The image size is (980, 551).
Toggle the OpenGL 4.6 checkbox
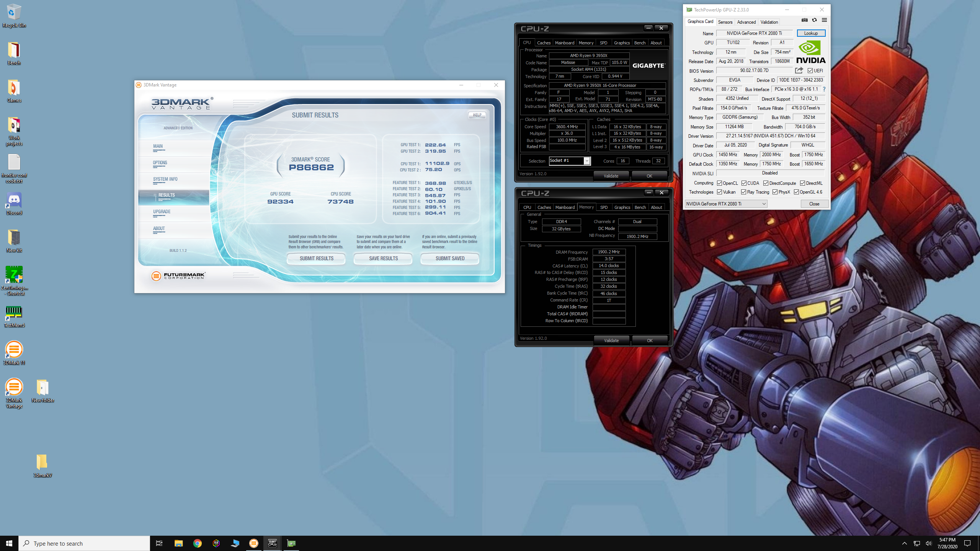(x=796, y=192)
